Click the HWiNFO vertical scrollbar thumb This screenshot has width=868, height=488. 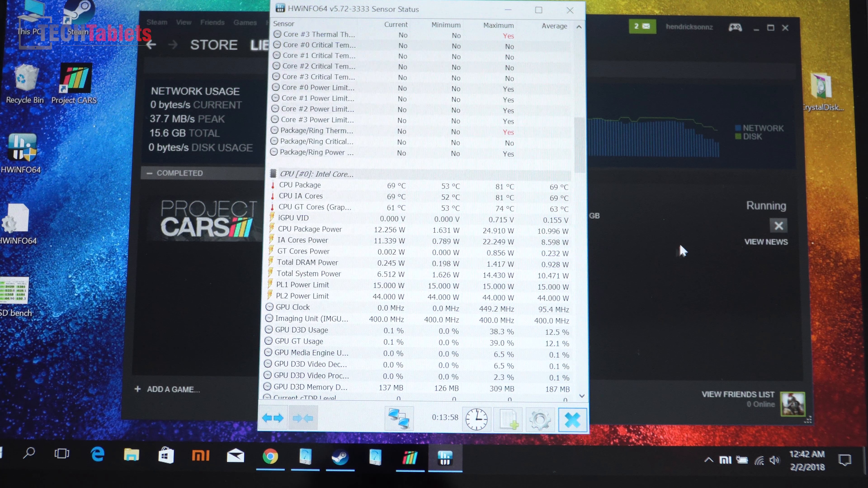pos(580,145)
